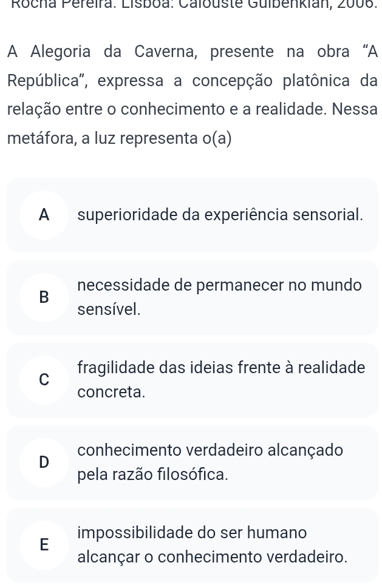Select answer option D circle
Image resolution: width=382 pixels, height=588 pixels.
tap(44, 462)
